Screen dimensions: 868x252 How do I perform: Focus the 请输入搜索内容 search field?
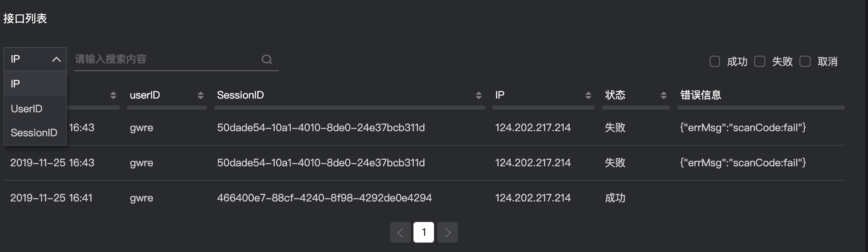click(x=167, y=59)
